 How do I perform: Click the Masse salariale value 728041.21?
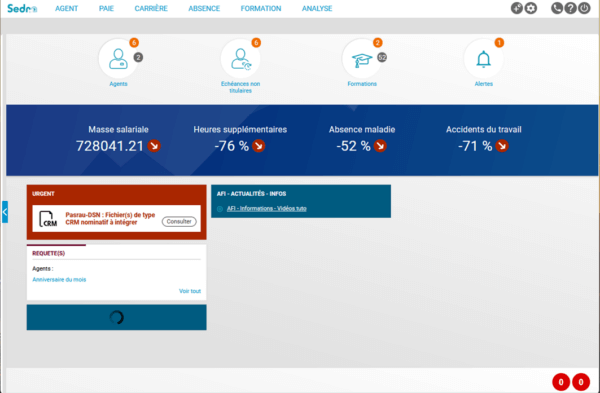(x=110, y=146)
